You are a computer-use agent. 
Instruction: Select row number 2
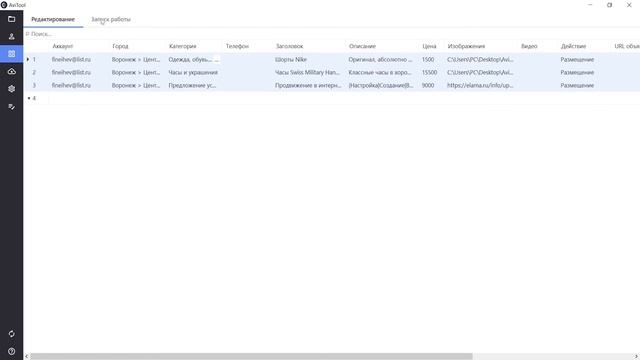(x=34, y=72)
